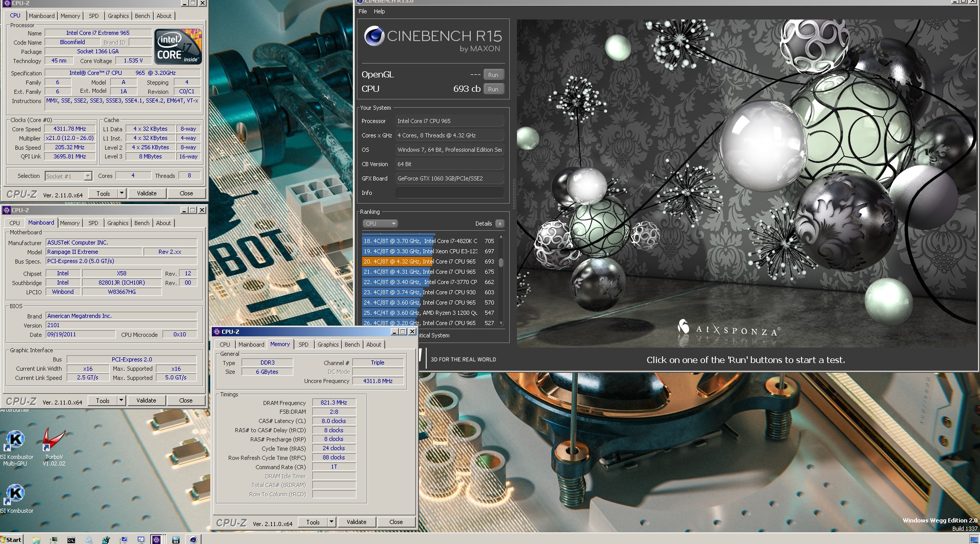Open Graphics tab in Memory CPU-Z window
The width and height of the screenshot is (980, 544).
[x=328, y=345]
